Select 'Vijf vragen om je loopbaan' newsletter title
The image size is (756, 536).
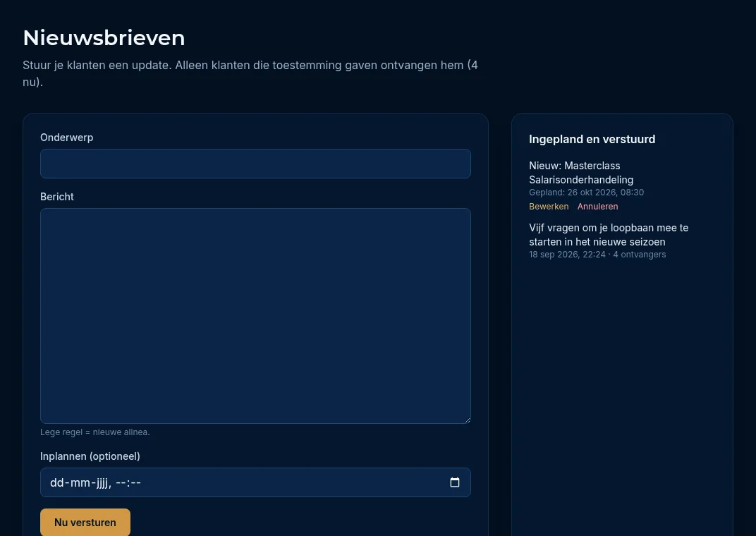tap(609, 235)
